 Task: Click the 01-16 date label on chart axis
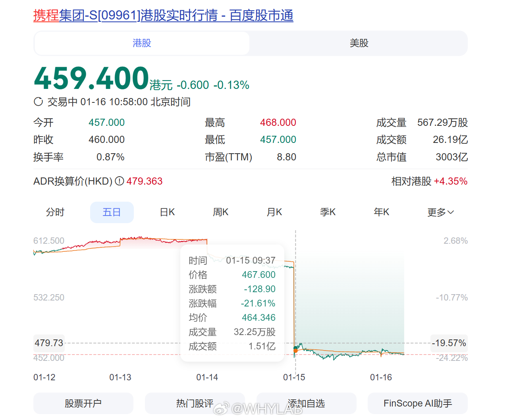[x=381, y=377]
